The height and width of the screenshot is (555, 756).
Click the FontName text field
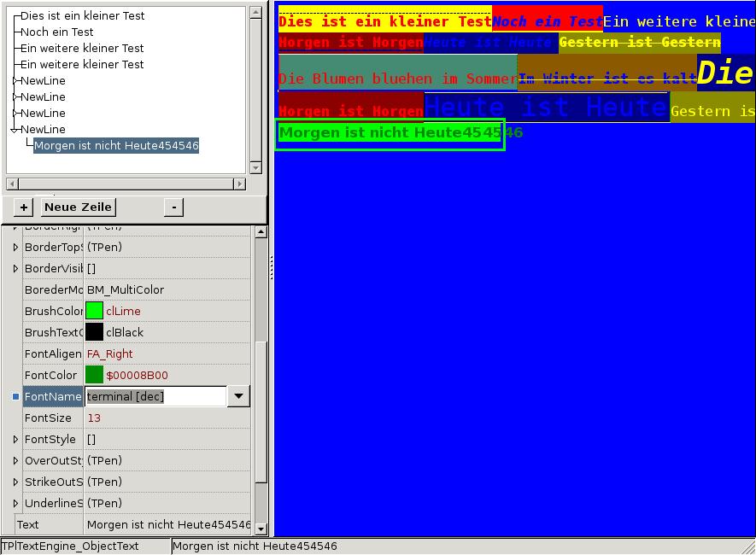[155, 396]
